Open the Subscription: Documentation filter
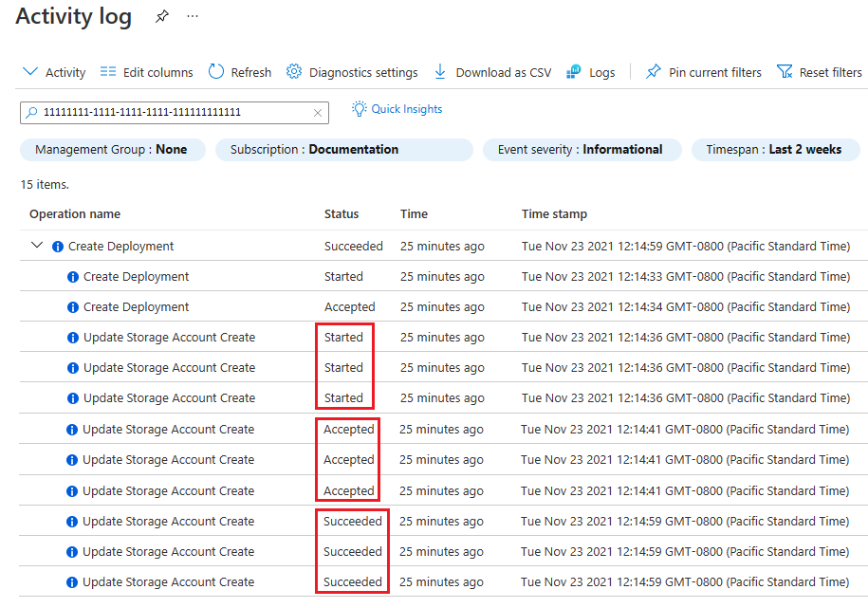 coord(343,149)
